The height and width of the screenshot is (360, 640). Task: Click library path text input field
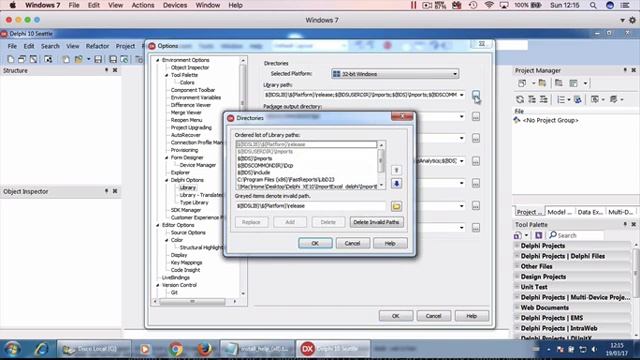click(311, 206)
